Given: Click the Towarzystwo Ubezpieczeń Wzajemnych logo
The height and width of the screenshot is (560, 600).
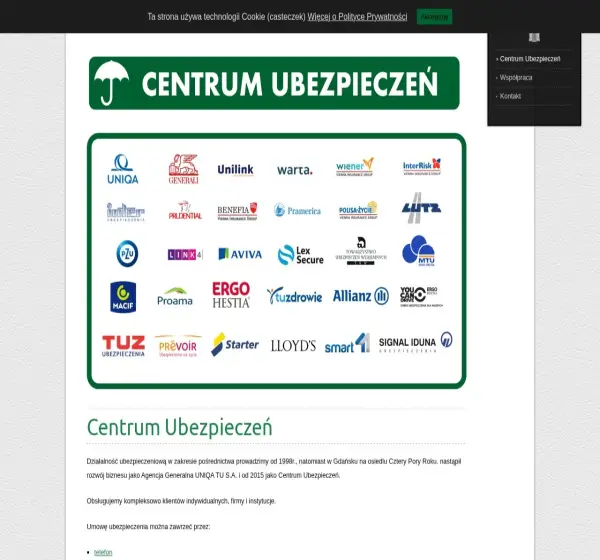Looking at the screenshot, I should click(361, 251).
